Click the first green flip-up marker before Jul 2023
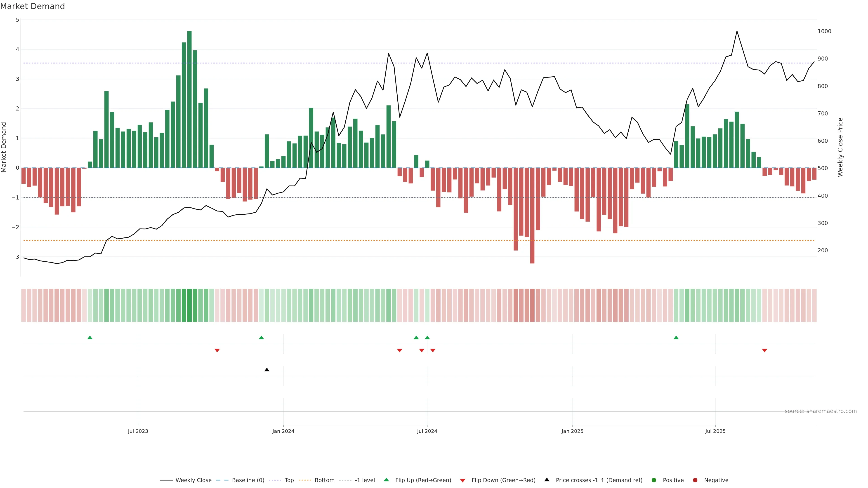Screen dimensions: 868x488 90,338
